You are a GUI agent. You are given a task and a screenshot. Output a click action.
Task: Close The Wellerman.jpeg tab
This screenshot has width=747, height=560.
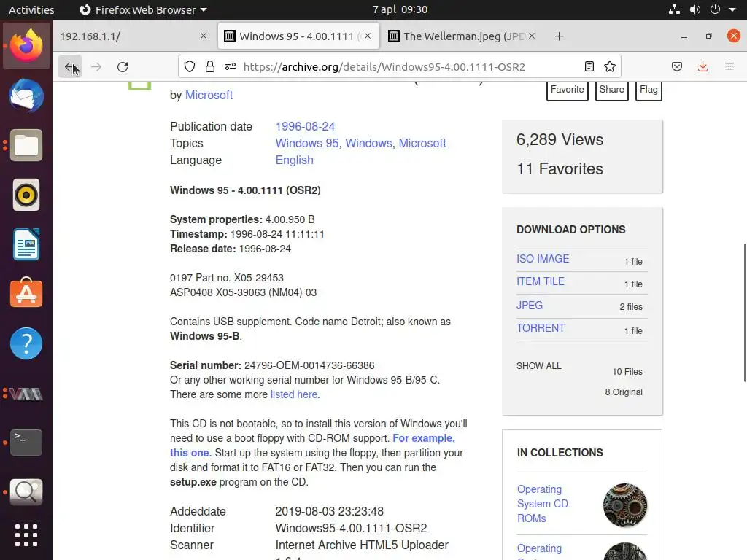532,36
